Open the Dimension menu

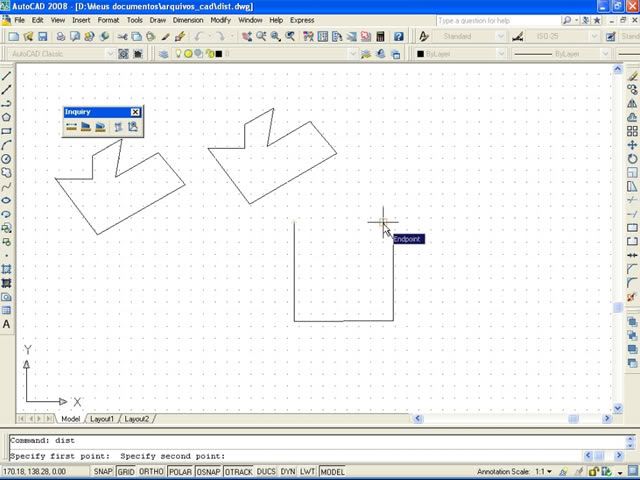pyautogui.click(x=188, y=20)
